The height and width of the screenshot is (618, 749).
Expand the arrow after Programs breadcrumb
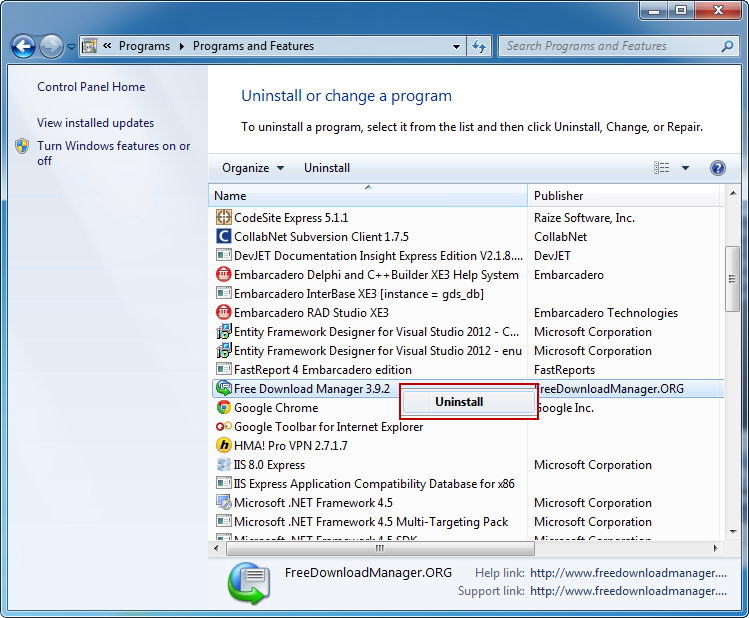pyautogui.click(x=182, y=46)
